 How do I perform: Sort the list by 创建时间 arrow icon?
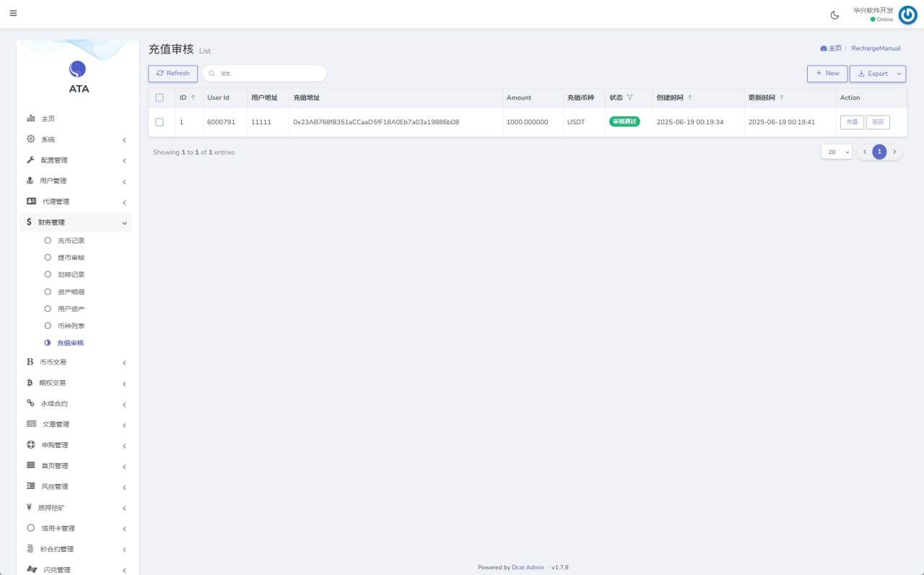[x=689, y=98]
